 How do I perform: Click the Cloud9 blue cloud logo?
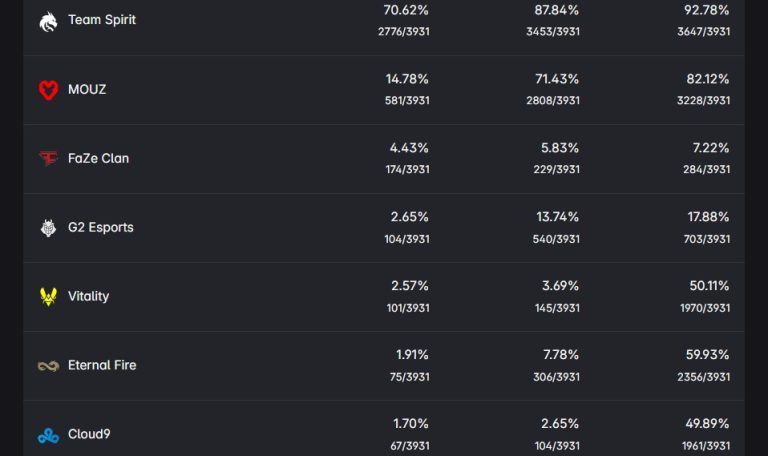pyautogui.click(x=48, y=435)
